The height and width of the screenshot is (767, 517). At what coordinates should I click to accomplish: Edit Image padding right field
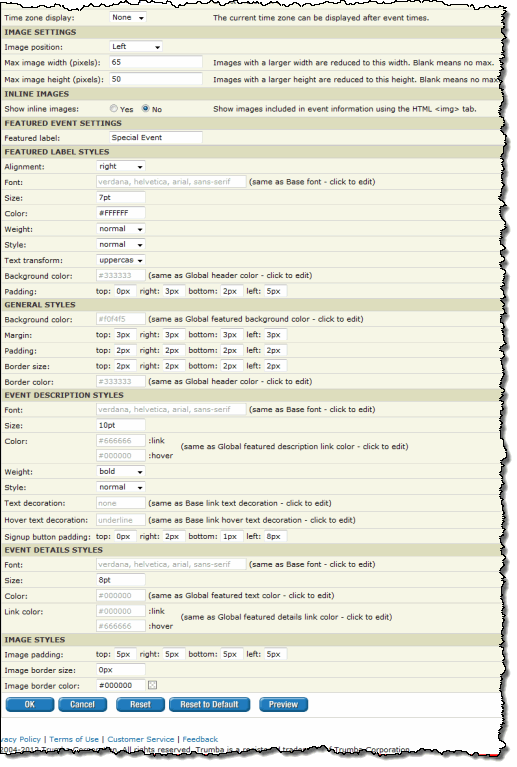(x=174, y=654)
